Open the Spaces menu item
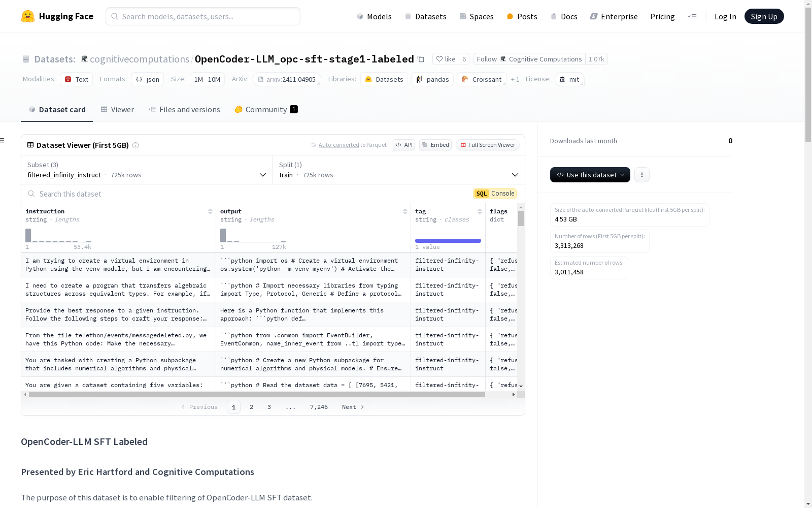 coord(476,16)
